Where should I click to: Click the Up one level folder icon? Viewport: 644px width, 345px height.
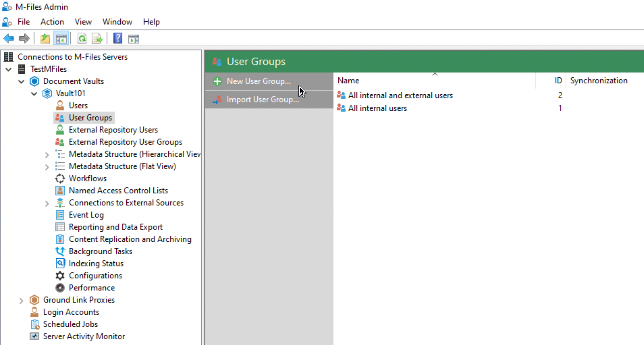tap(45, 39)
